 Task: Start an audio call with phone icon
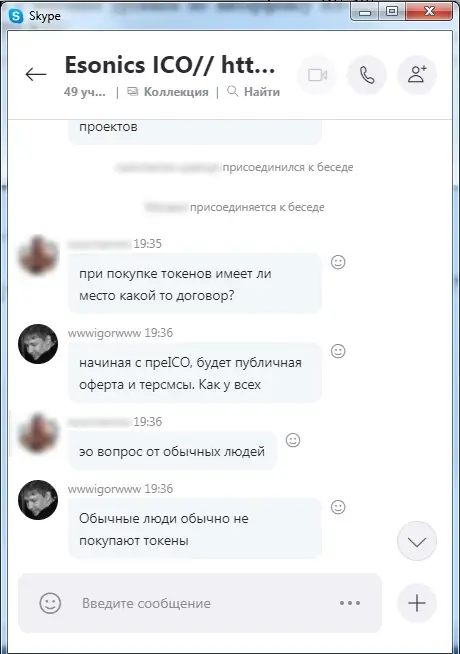(367, 75)
